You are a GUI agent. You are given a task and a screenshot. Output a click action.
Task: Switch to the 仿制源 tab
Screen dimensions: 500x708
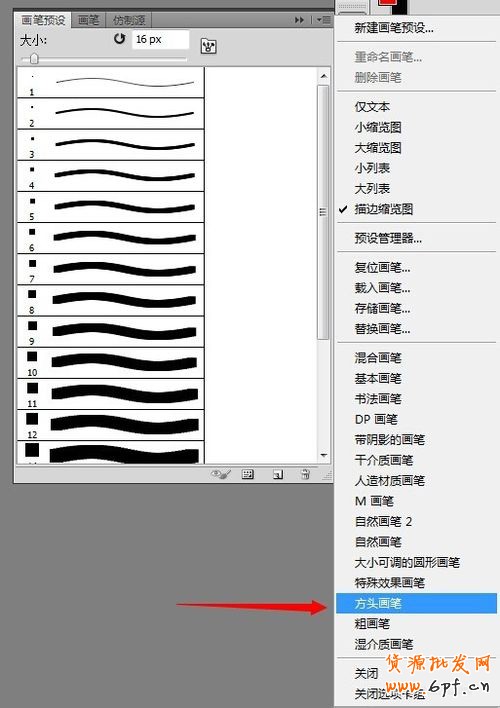coord(129,20)
